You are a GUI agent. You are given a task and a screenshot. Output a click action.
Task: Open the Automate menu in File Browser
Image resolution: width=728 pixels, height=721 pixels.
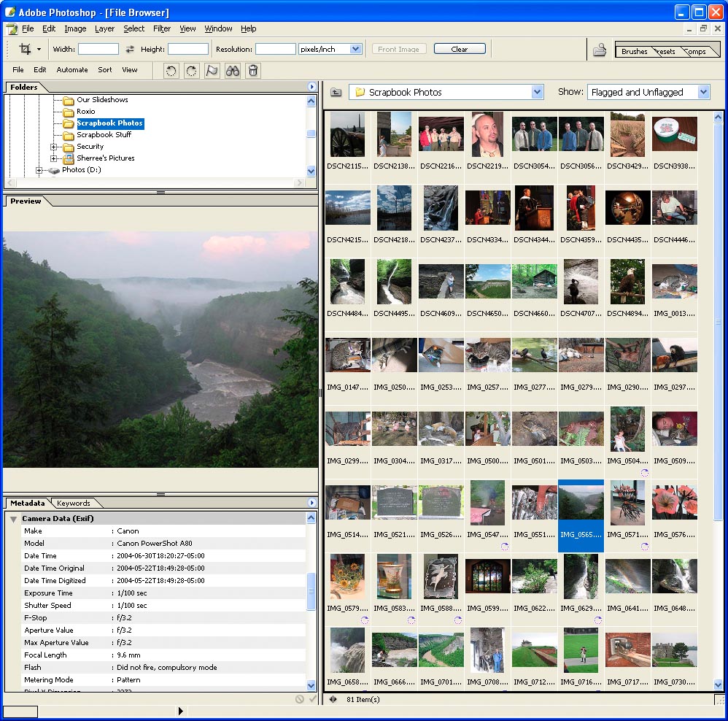72,70
